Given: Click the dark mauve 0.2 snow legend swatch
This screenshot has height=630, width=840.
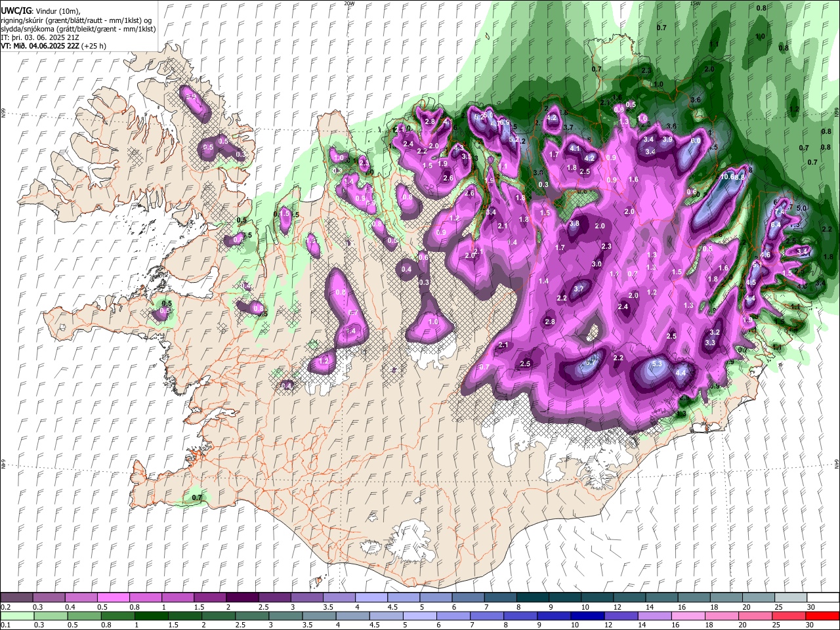Looking at the screenshot, I should click(16, 598).
